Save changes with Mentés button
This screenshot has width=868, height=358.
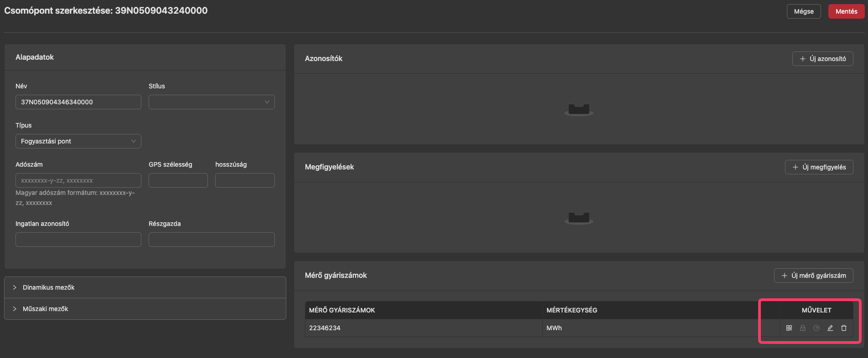click(846, 11)
